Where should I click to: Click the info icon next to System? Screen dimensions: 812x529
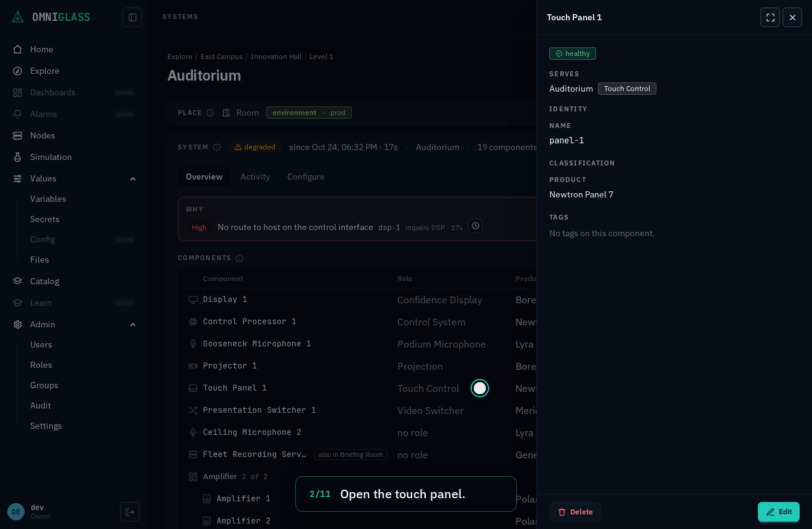(x=217, y=147)
